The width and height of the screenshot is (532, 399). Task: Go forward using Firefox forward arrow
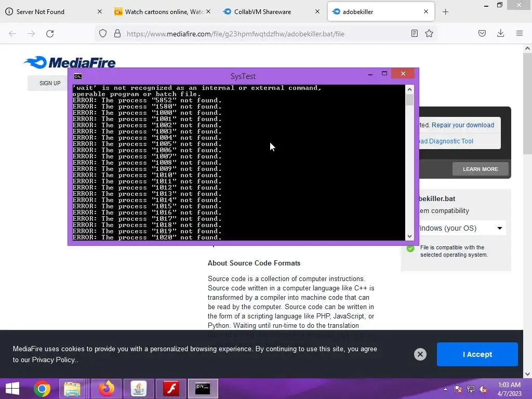[31, 34]
